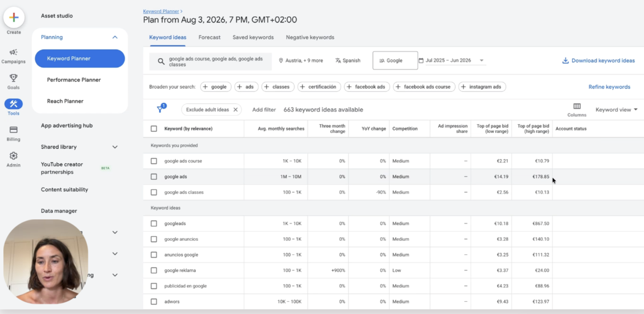The width and height of the screenshot is (644, 314).
Task: Click the search magnifier icon in keyword box
Action: [161, 61]
